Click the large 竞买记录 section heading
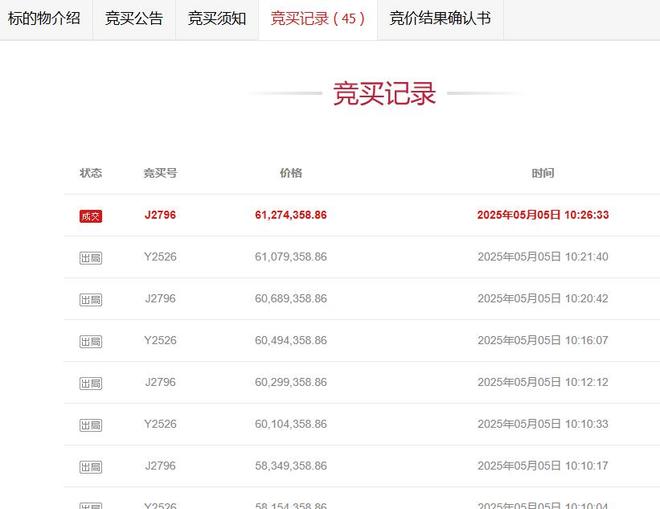Image resolution: width=660 pixels, height=509 pixels. tap(384, 93)
